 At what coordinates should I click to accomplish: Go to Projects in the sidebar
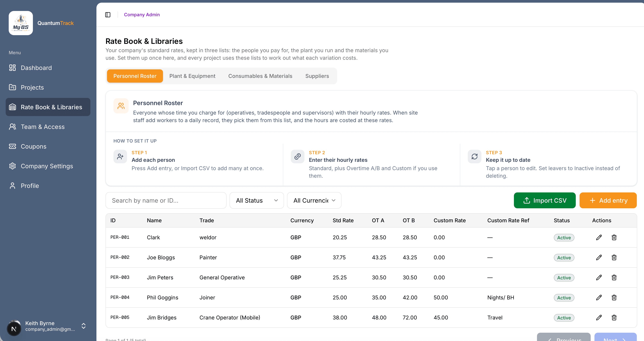tap(48, 87)
